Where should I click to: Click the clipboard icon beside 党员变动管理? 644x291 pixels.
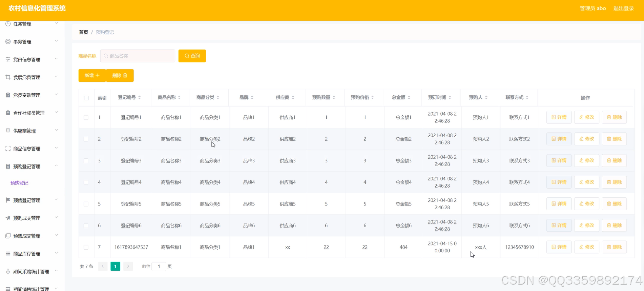coord(8,95)
